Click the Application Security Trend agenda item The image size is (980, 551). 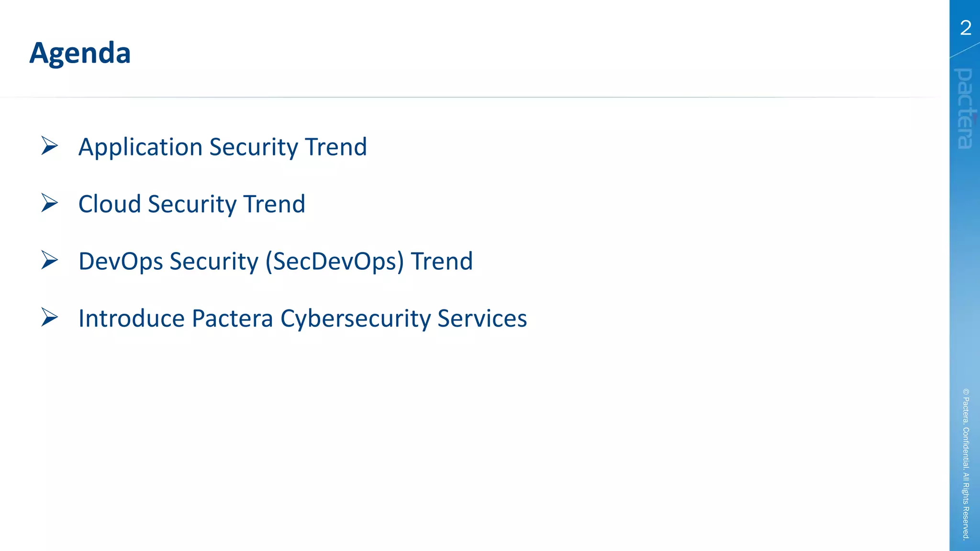(x=223, y=147)
